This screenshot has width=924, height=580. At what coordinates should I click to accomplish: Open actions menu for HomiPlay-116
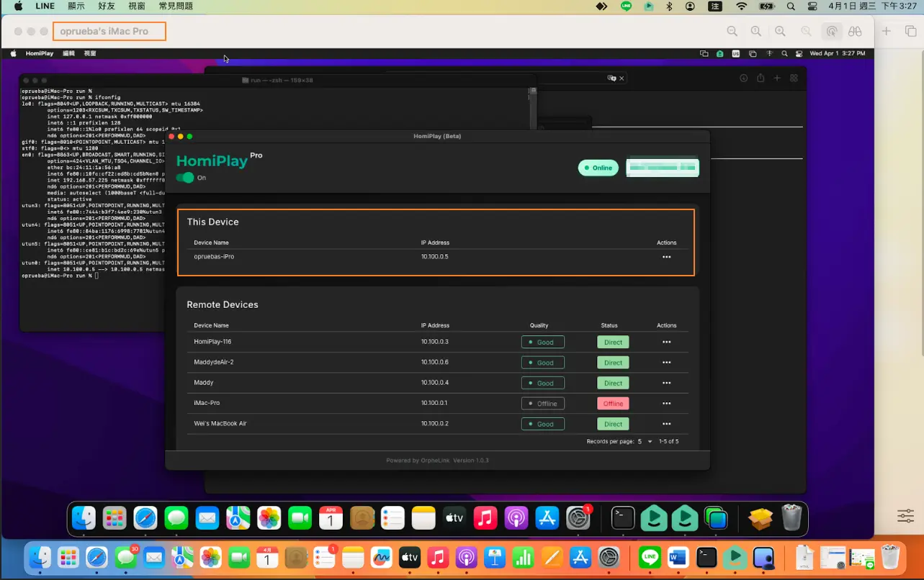click(x=666, y=342)
